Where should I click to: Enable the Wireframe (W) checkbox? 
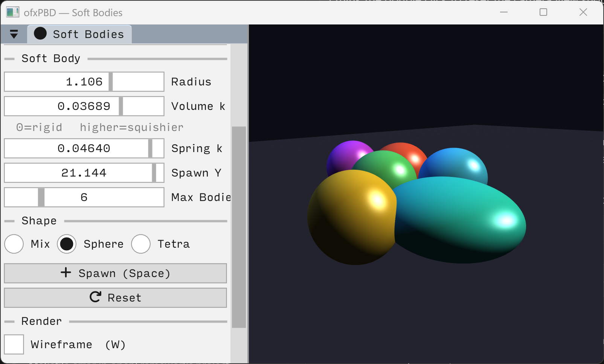tap(14, 344)
